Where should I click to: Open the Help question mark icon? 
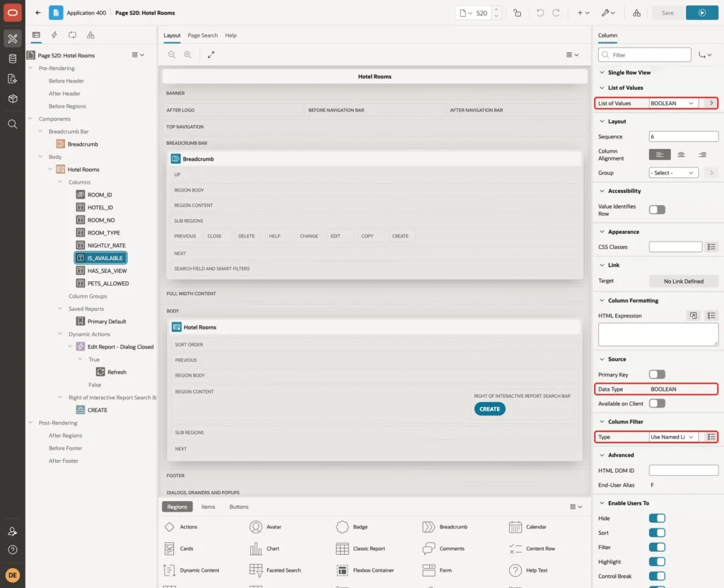coord(13,550)
